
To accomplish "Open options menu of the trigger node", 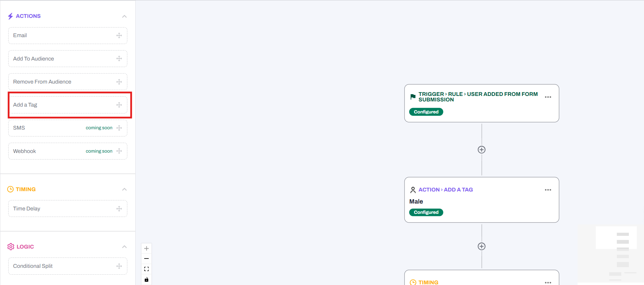I will click(548, 97).
